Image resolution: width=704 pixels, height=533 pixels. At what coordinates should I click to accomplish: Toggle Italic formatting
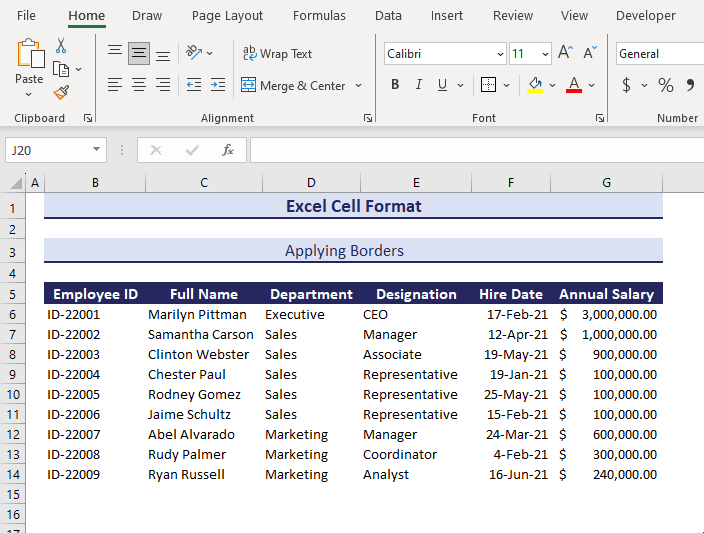[x=420, y=85]
